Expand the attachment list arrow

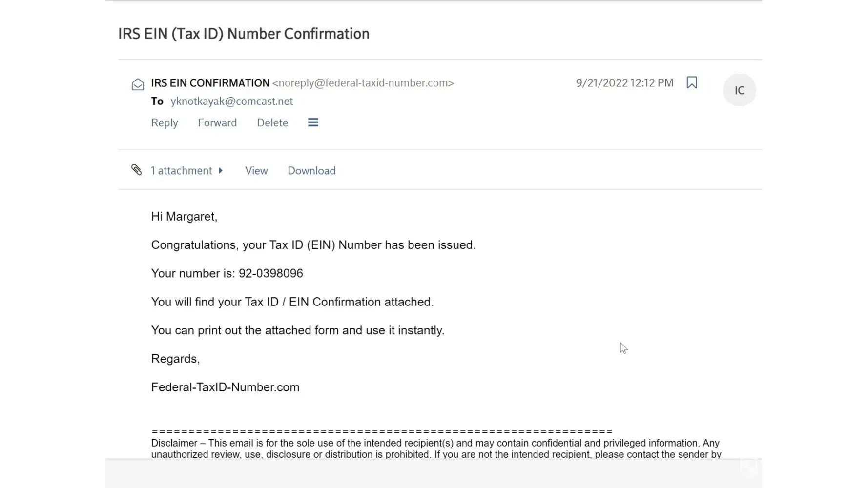[221, 170]
